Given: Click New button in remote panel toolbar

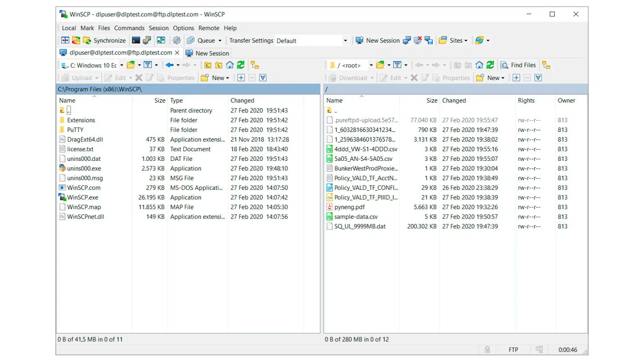Looking at the screenshot, I should [x=490, y=78].
